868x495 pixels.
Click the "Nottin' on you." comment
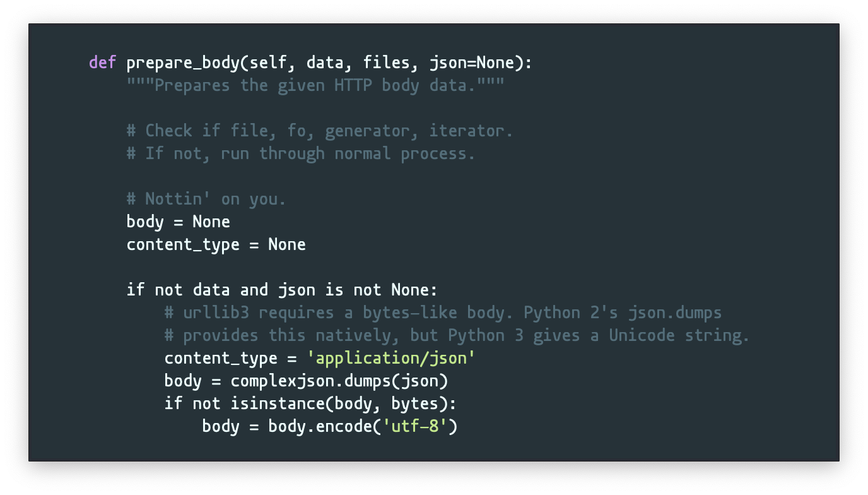(206, 199)
